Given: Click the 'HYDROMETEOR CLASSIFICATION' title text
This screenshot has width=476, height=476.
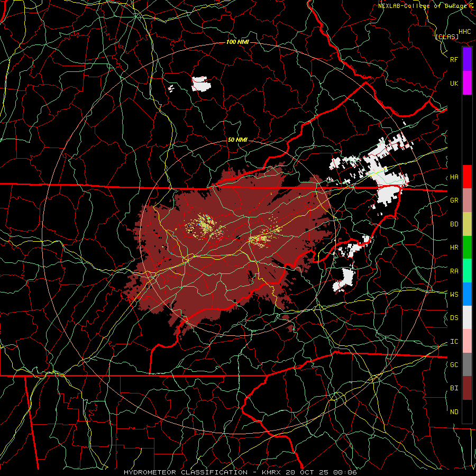Looking at the screenshot, I should [x=186, y=472].
